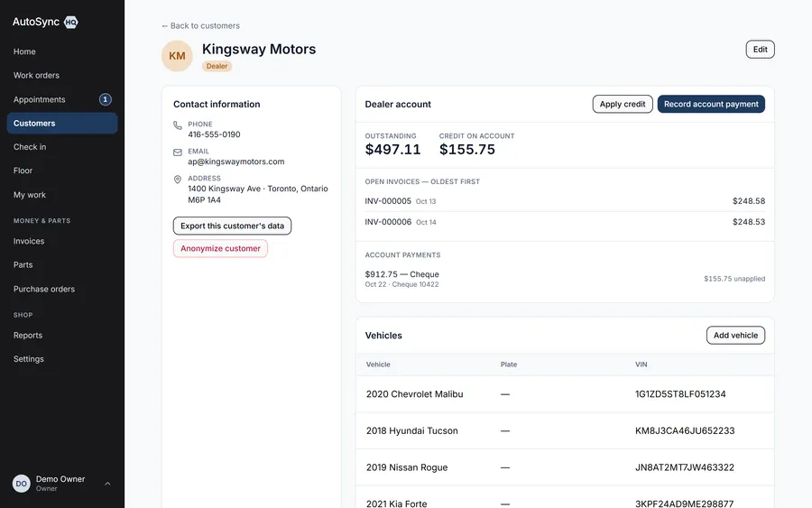Click the 1400 Kingsway Ave address text
812x508 pixels.
coord(258,194)
